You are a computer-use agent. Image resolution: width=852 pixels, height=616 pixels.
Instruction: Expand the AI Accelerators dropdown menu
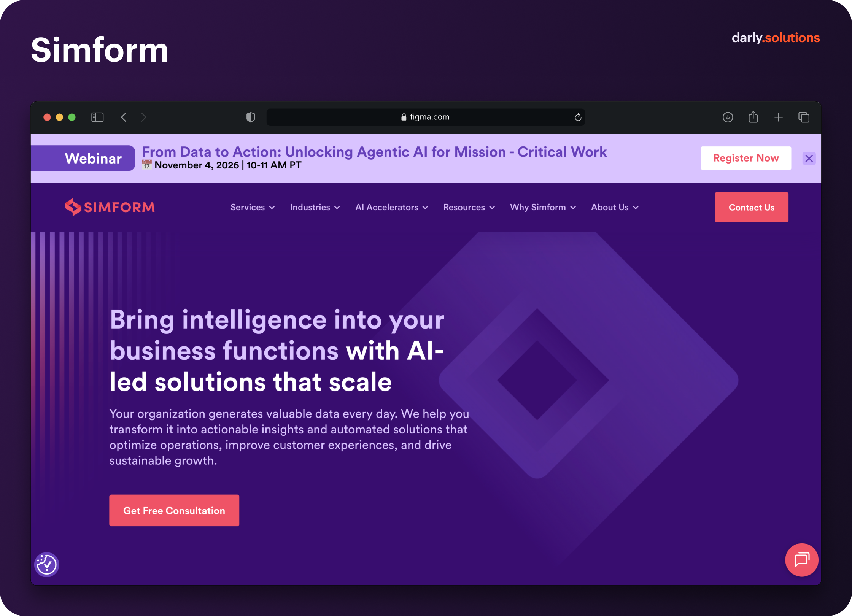(x=392, y=207)
